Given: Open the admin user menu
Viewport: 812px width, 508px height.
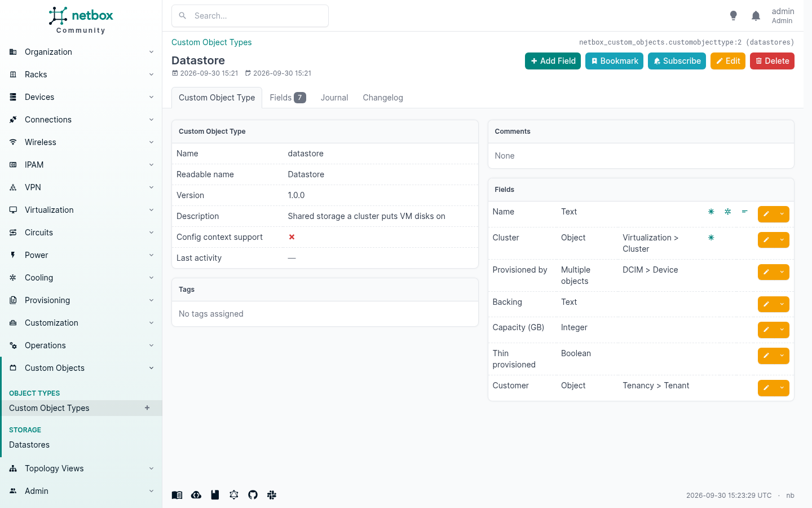Looking at the screenshot, I should coord(783,16).
